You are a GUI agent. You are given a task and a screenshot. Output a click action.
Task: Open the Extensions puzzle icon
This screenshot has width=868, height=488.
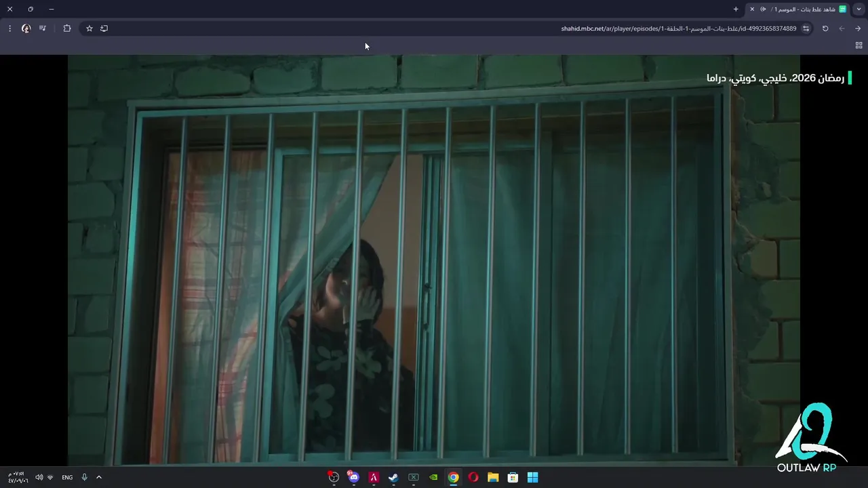(x=66, y=28)
